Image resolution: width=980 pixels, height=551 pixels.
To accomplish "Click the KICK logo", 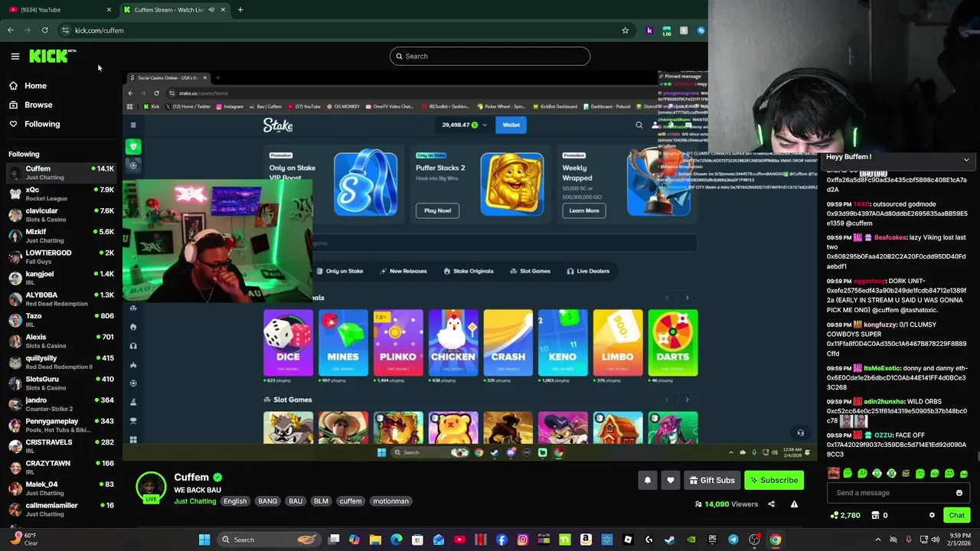I will pos(52,56).
